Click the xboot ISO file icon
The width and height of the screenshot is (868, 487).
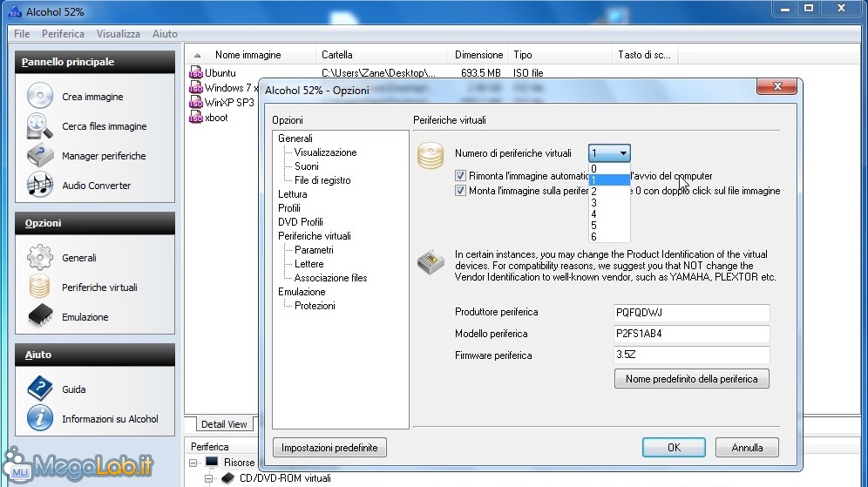196,118
